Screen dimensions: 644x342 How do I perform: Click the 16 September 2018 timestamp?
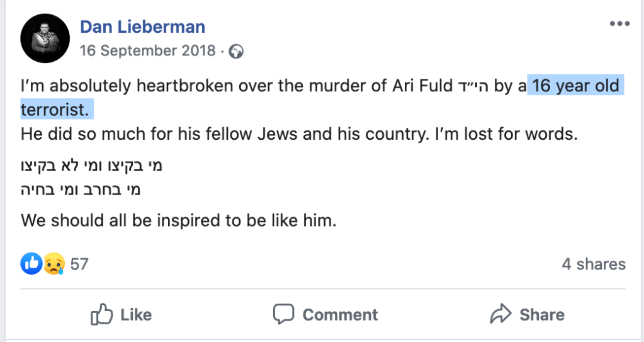pyautogui.click(x=147, y=52)
